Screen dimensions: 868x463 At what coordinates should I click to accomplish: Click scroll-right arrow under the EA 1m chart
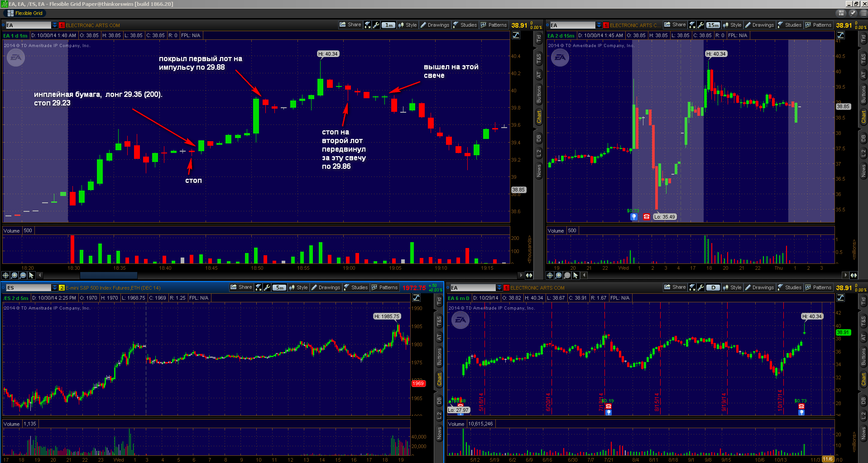(x=521, y=275)
